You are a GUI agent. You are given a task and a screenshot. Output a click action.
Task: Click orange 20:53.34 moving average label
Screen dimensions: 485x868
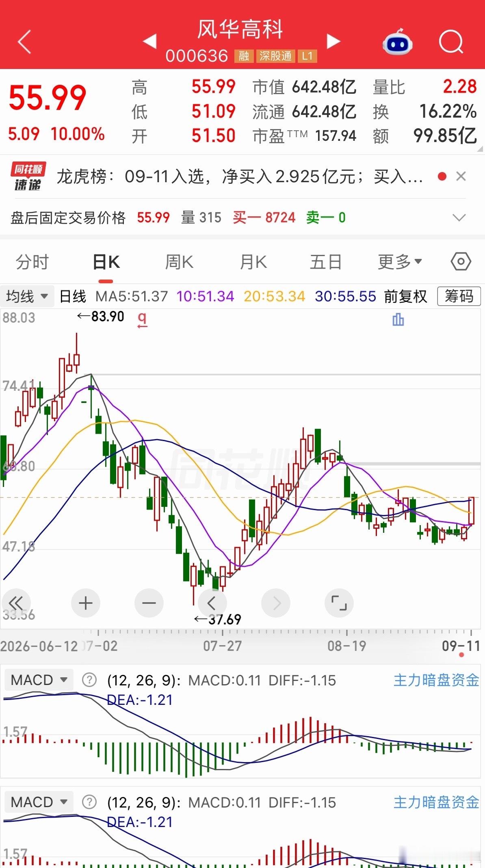point(275,296)
